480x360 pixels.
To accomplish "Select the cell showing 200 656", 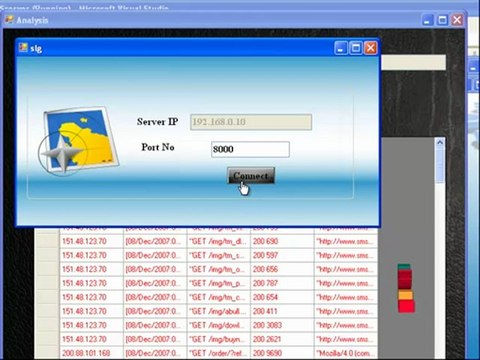I will tap(282, 269).
